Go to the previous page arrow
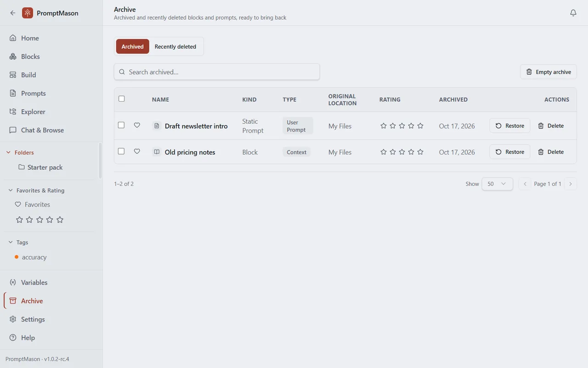 [525, 184]
